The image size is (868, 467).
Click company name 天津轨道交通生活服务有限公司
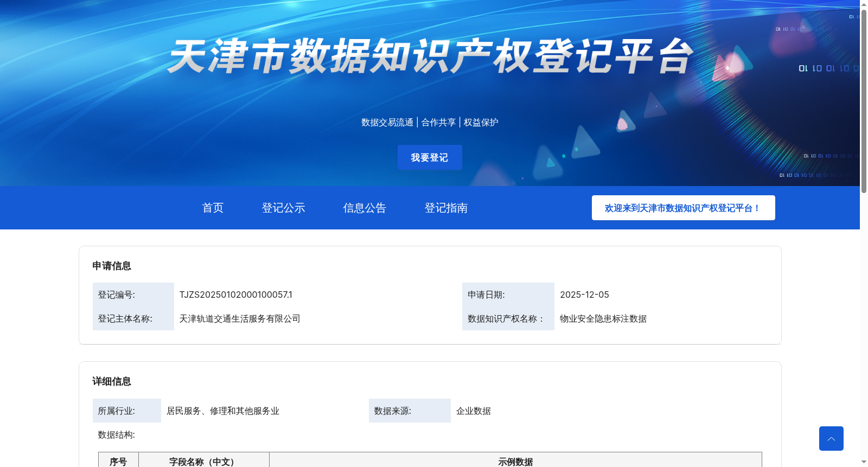(x=240, y=318)
